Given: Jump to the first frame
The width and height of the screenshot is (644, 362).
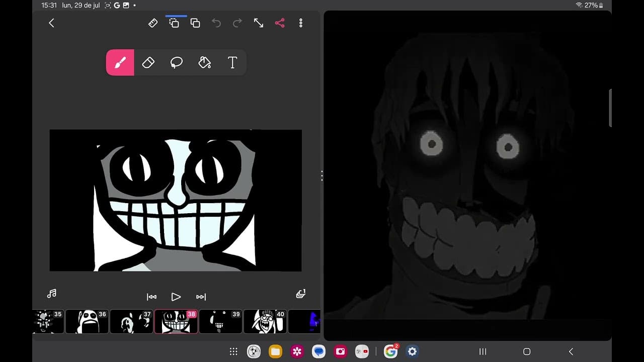Looking at the screenshot, I should pyautogui.click(x=151, y=297).
